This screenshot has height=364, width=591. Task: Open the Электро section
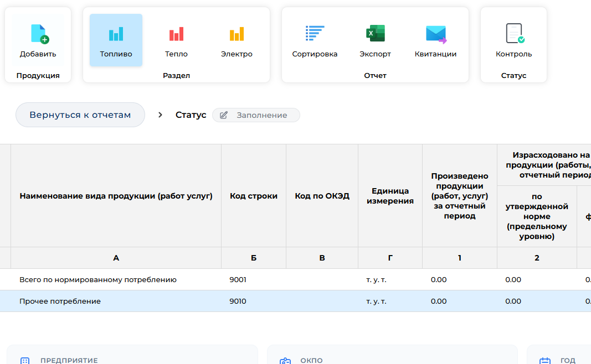237,35
